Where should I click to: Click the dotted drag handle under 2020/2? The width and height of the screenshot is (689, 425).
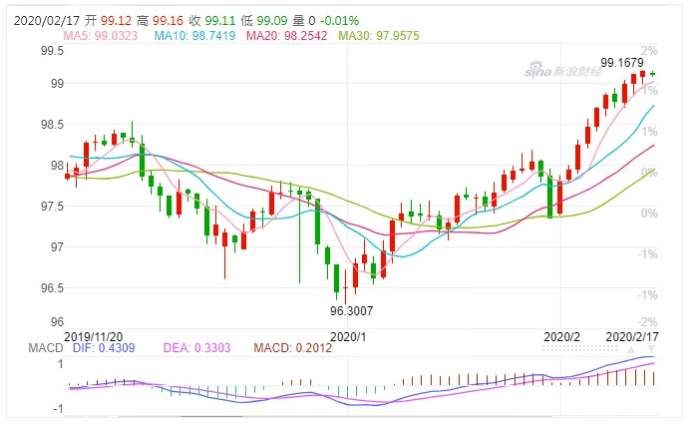[x=580, y=349]
